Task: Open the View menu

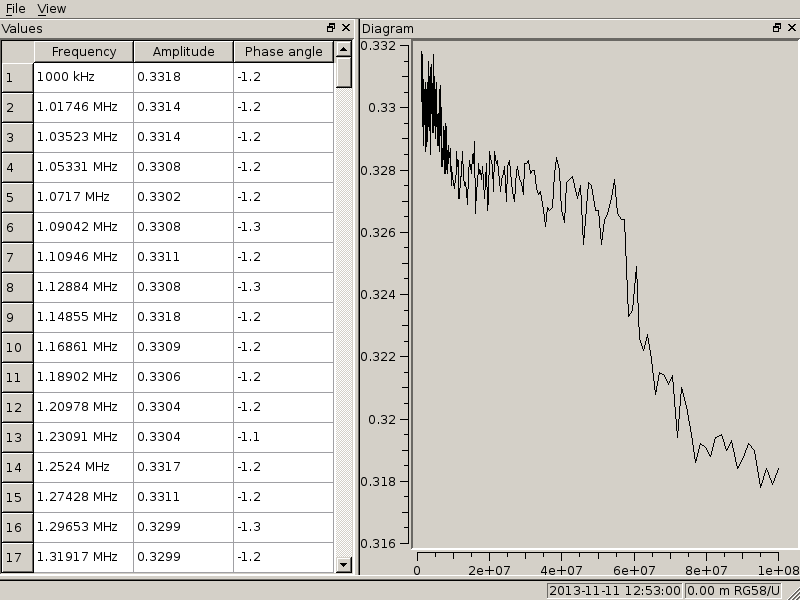Action: coord(52,9)
